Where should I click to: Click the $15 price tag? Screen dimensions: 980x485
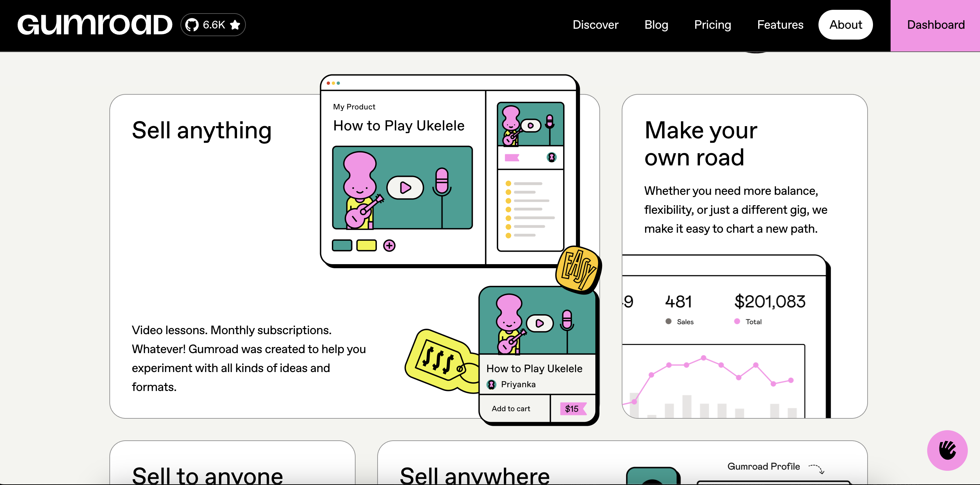[572, 409]
